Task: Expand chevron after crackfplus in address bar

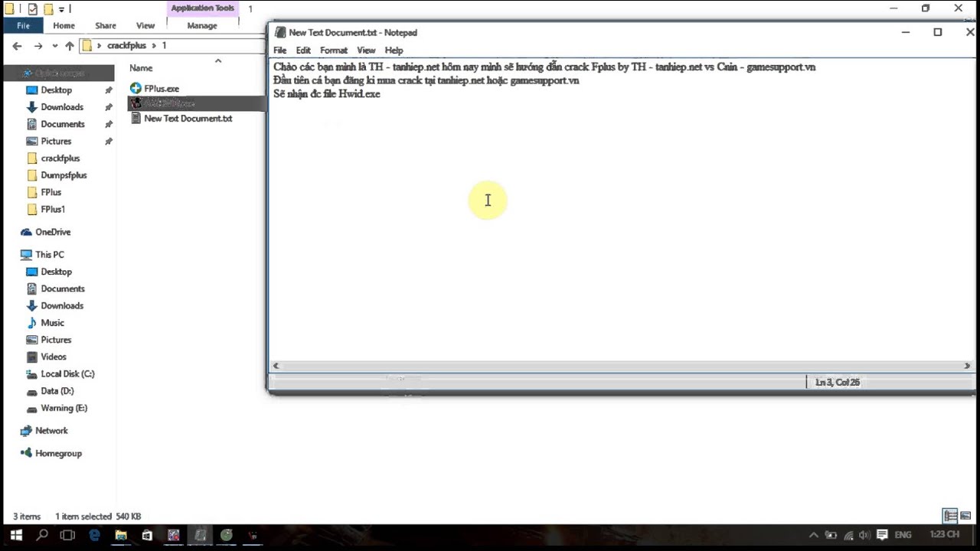Action: point(154,46)
